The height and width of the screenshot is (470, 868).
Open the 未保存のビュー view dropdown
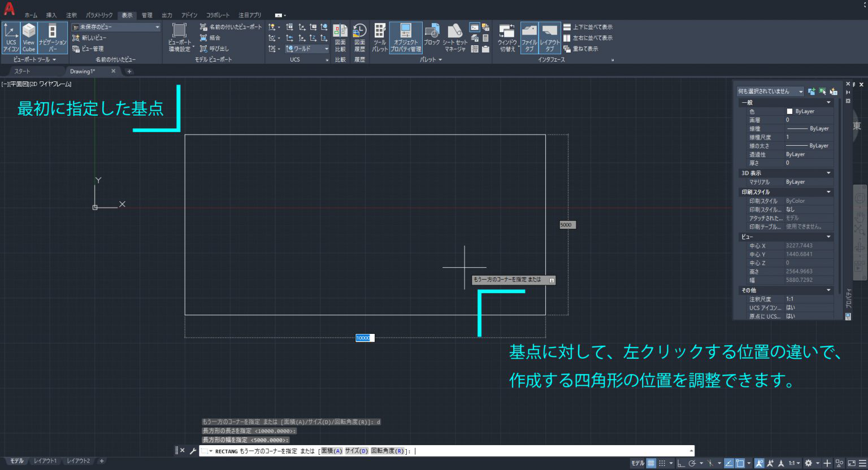pyautogui.click(x=116, y=27)
